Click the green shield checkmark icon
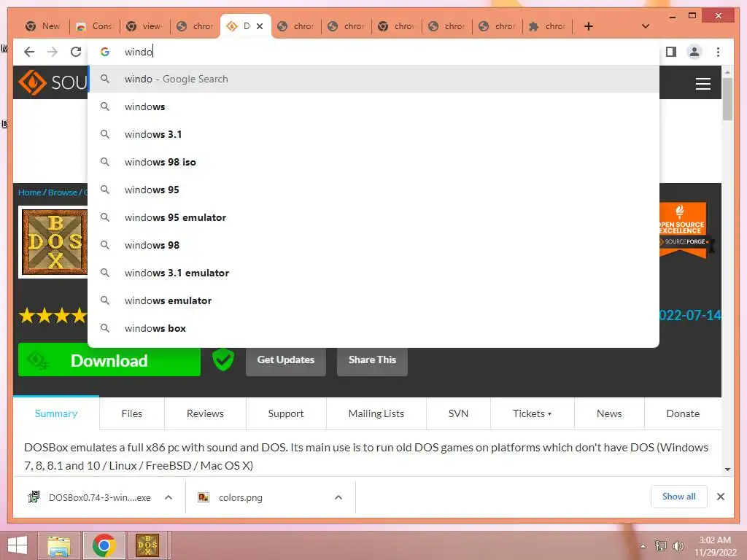747x560 pixels. pos(223,360)
